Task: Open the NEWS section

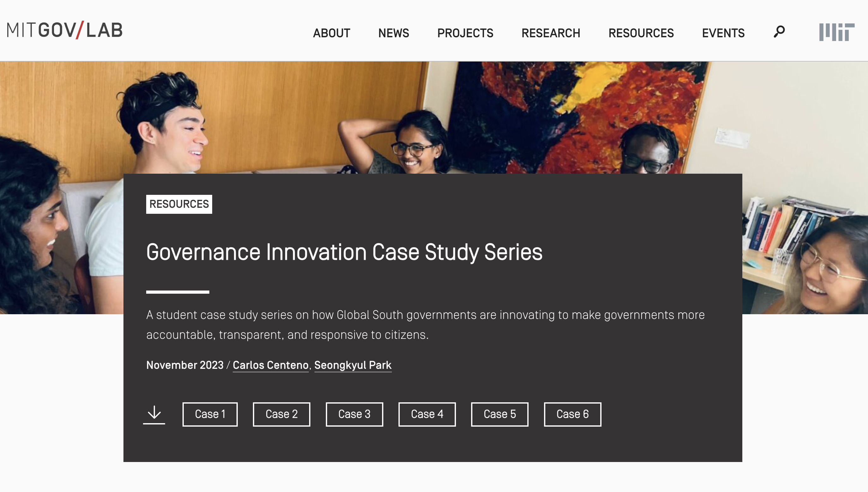Action: [393, 33]
